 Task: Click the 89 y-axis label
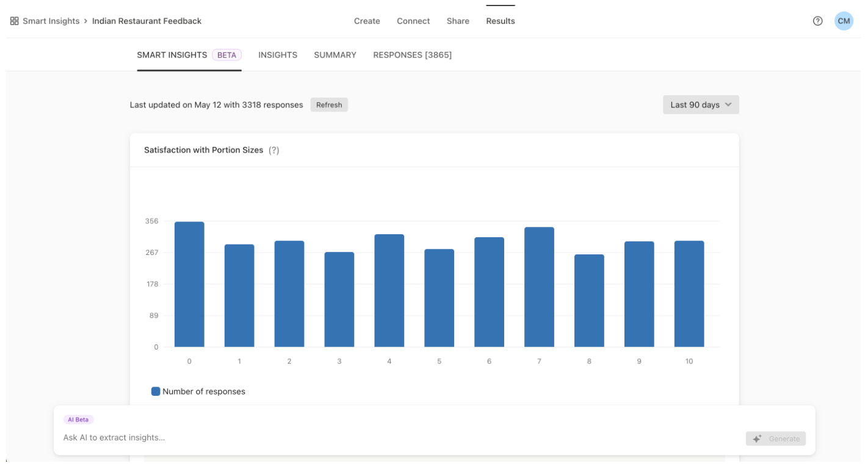coord(153,316)
